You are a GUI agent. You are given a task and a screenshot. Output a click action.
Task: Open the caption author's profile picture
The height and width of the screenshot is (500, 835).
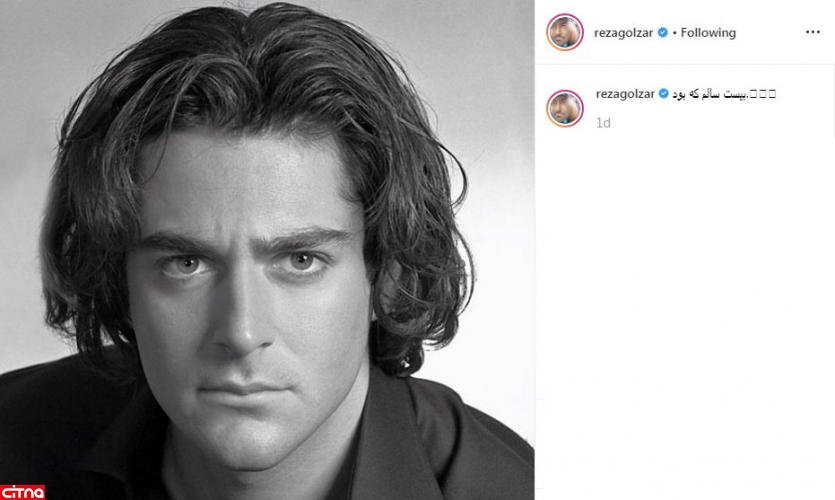[x=565, y=109]
